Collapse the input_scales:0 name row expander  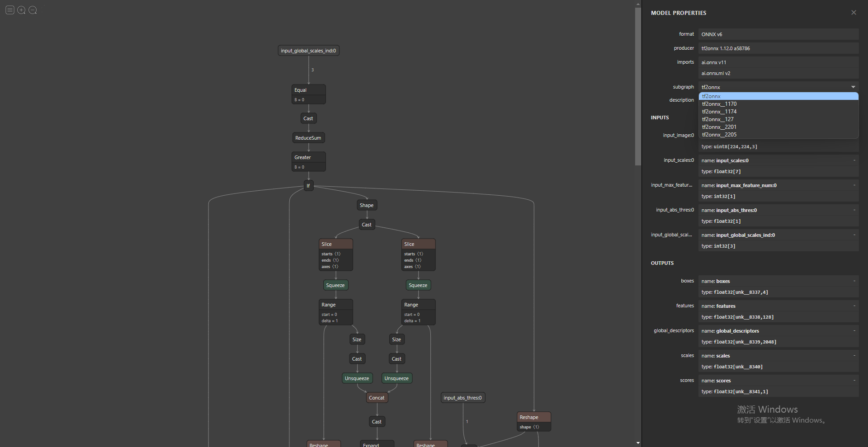click(854, 160)
